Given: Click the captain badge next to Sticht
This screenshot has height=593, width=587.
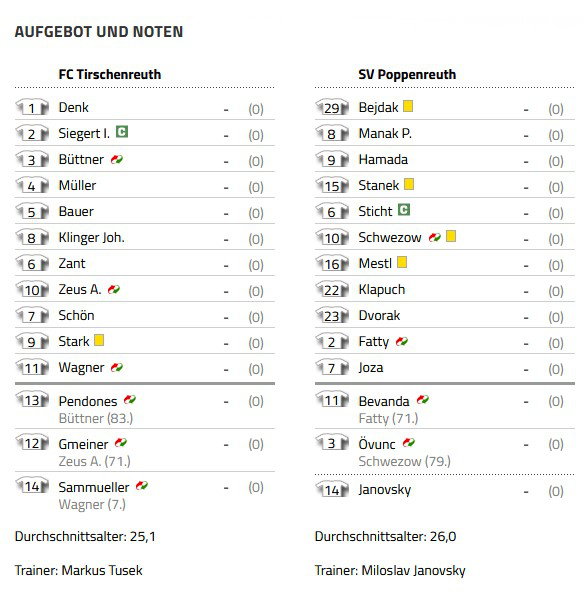Looking at the screenshot, I should (404, 210).
